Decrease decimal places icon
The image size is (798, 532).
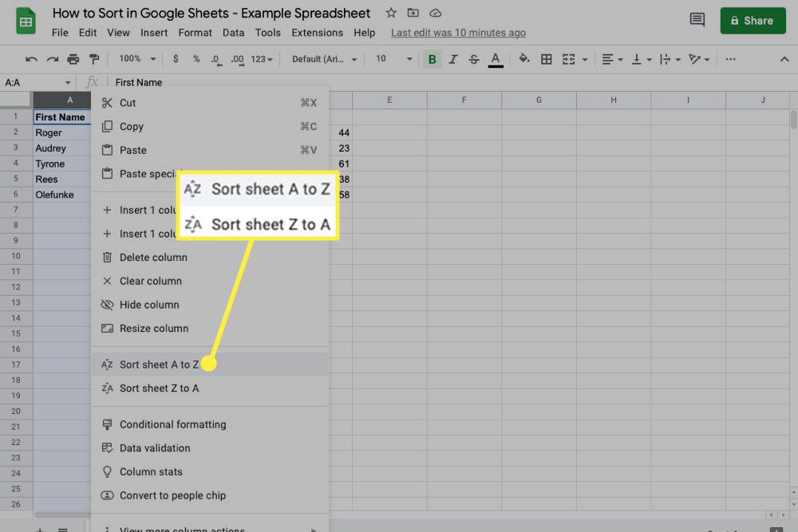[x=216, y=60]
